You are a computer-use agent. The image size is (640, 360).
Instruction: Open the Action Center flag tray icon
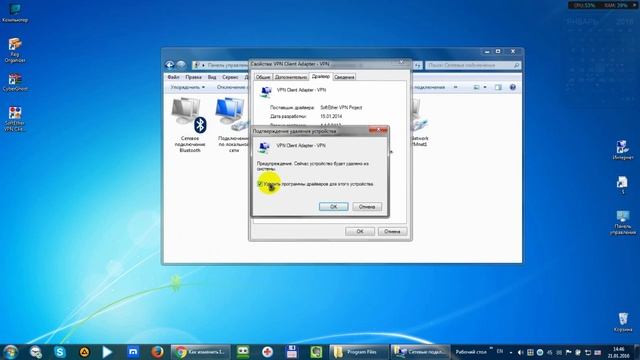click(x=568, y=352)
